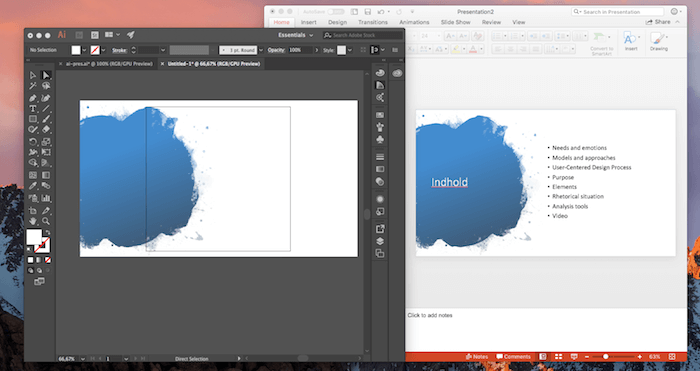Screen dimensions: 700x371
Task: Pick the Magic Wand tool
Action: tap(33, 86)
